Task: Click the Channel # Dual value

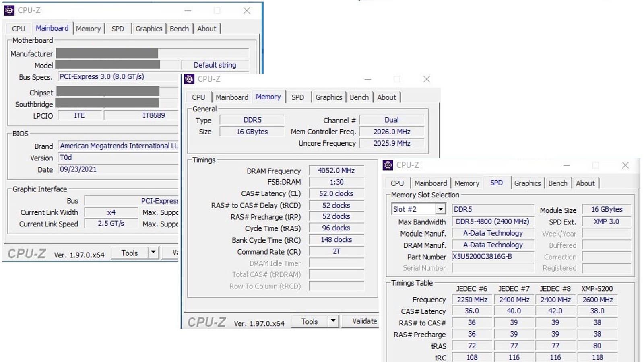Action: pyautogui.click(x=392, y=120)
